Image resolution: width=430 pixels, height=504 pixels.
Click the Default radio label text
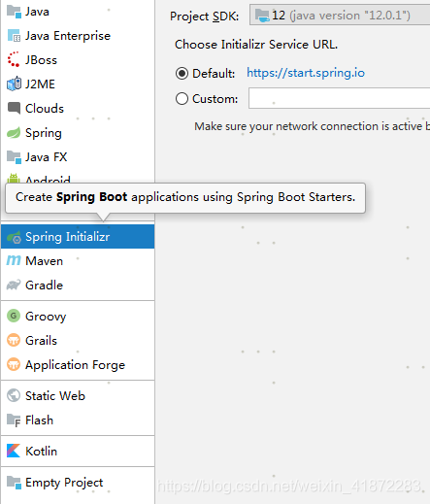point(214,74)
